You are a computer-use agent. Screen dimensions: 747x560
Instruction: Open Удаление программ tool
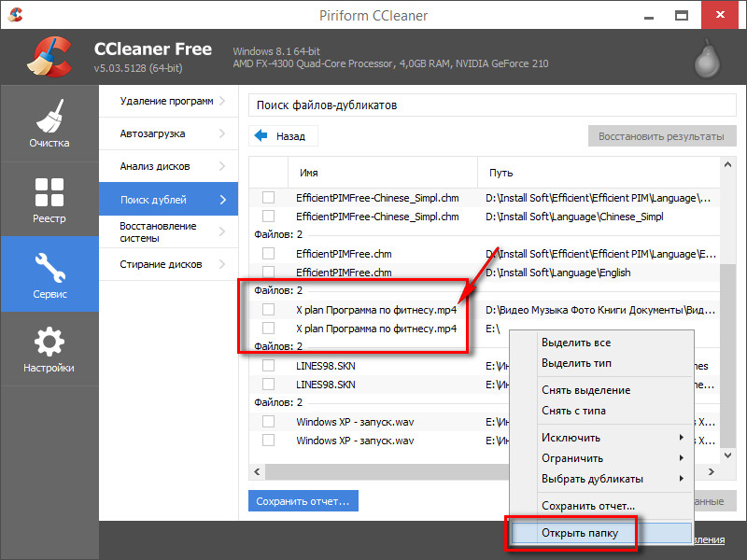[x=169, y=101]
